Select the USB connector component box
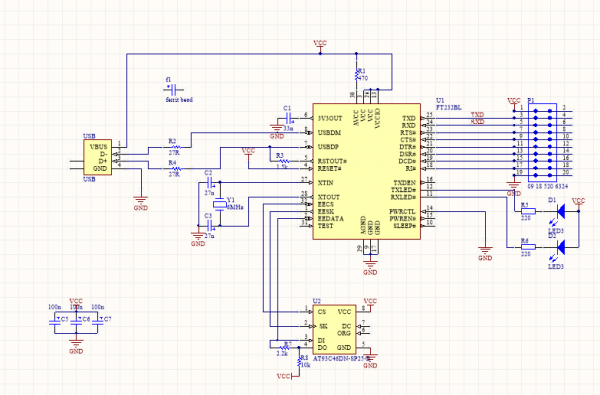Viewport: 600px width, 395px height. pyautogui.click(x=98, y=157)
